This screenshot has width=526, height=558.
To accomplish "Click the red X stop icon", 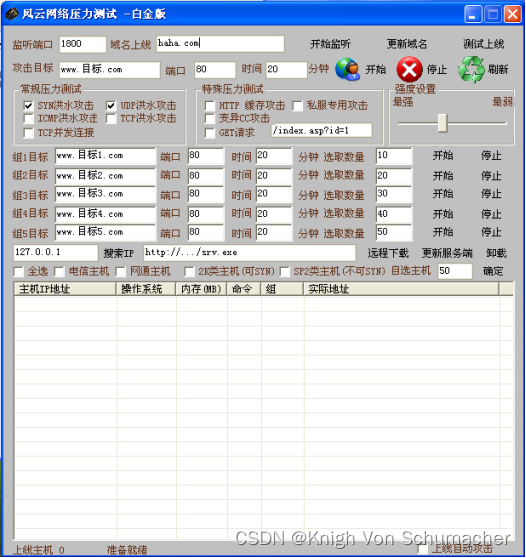I will [x=409, y=69].
